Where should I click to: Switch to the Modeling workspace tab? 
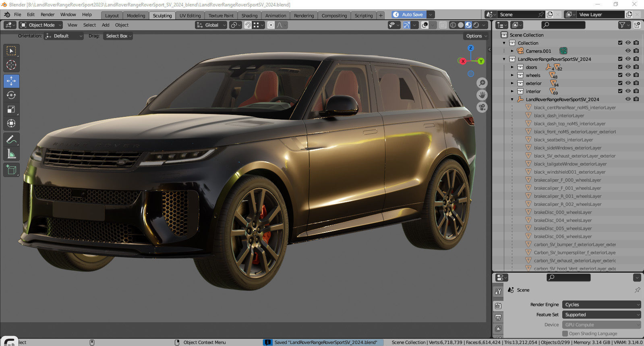pos(136,16)
